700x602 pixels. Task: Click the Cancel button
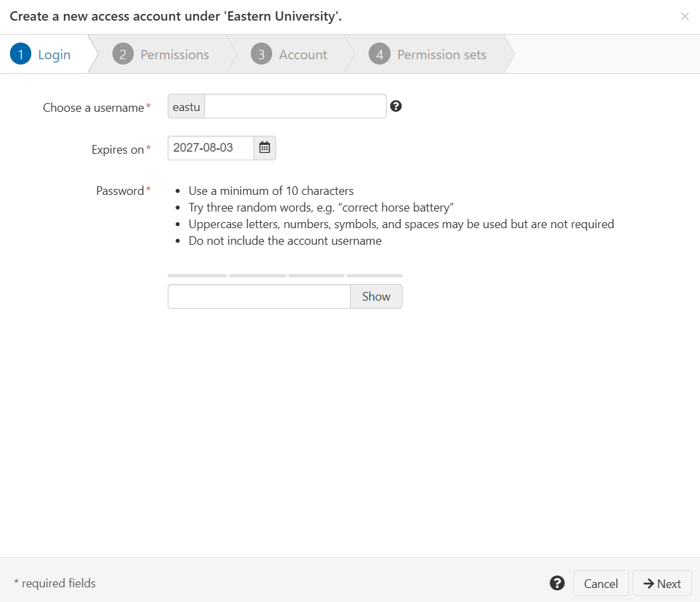coord(601,583)
